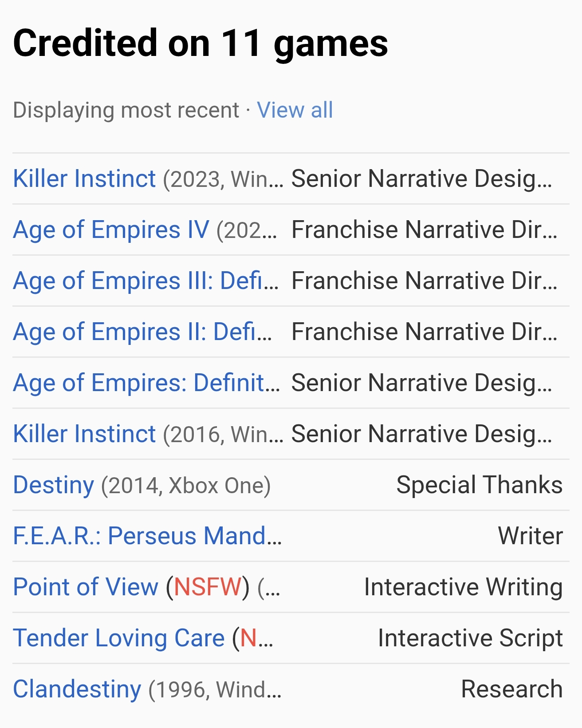
Task: Open F.E.A.R.: Perseus Mandate link
Action: [x=147, y=536]
